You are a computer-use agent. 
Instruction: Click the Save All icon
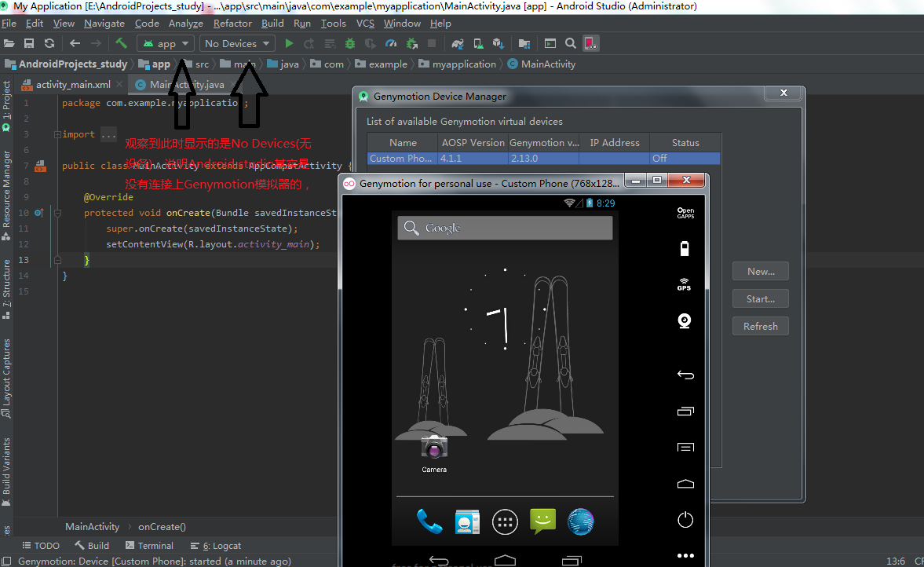pyautogui.click(x=29, y=43)
